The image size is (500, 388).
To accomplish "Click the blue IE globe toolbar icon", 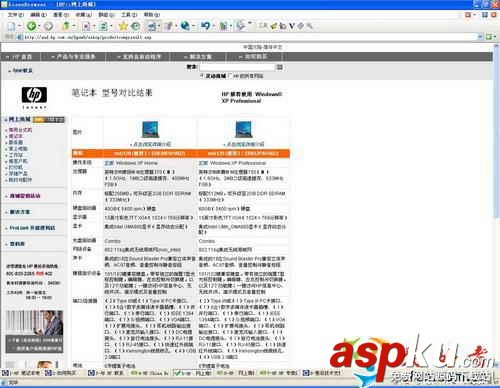I will [185, 26].
